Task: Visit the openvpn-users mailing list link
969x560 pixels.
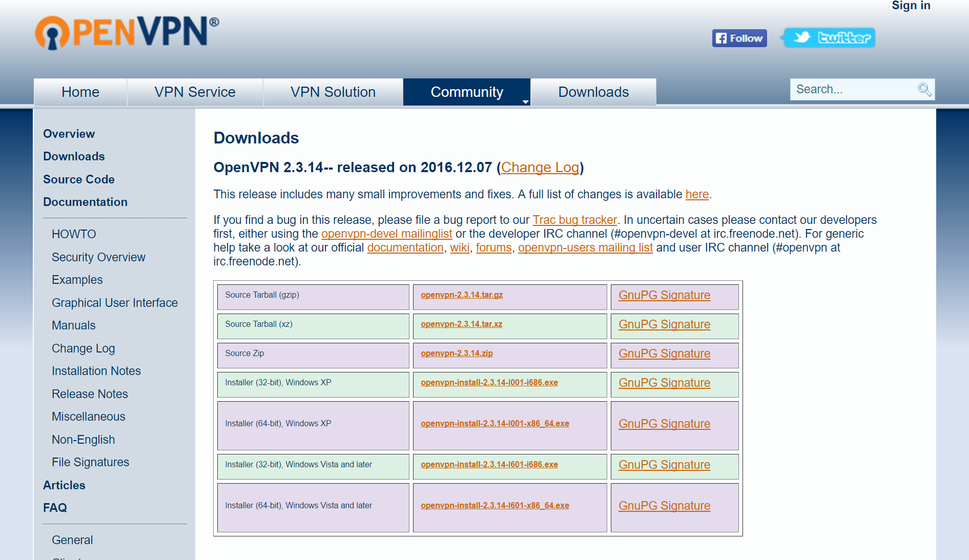Action: 585,248
